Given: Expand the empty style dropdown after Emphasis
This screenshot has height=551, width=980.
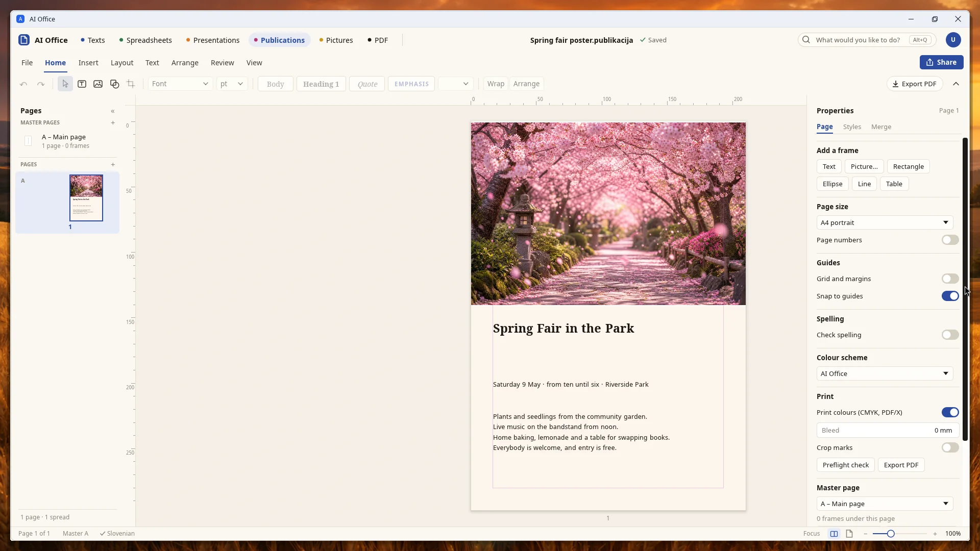Looking at the screenshot, I should pos(456,84).
